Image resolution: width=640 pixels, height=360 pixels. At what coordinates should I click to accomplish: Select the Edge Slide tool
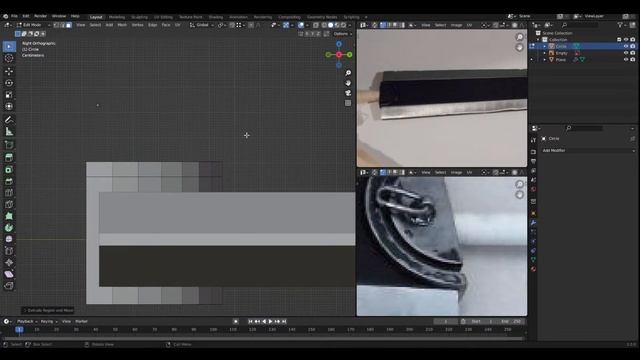[x=9, y=251]
